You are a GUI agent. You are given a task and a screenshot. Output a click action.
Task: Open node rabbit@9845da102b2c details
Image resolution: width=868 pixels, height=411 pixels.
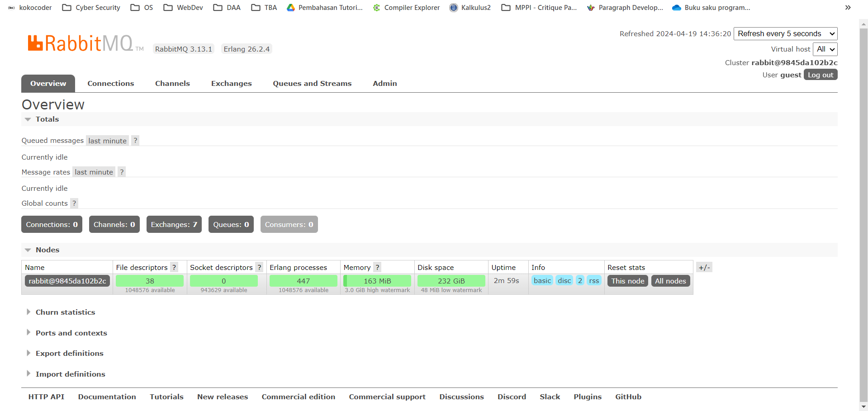point(67,281)
